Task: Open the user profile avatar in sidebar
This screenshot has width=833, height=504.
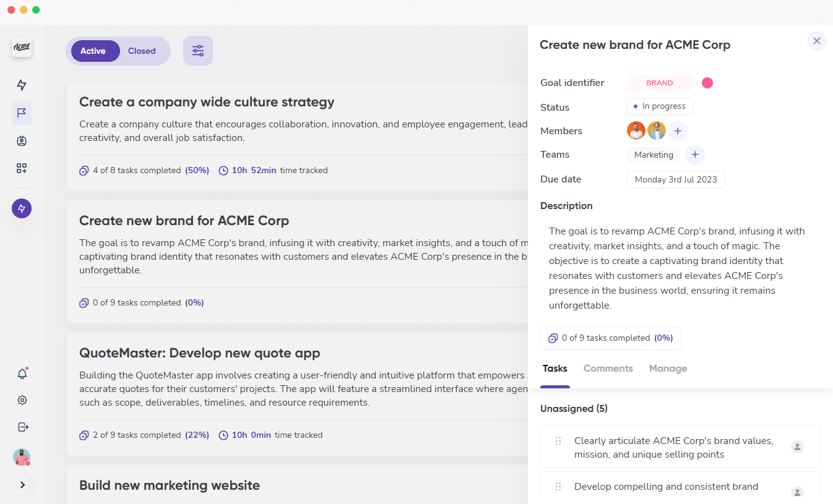Action: (x=22, y=458)
